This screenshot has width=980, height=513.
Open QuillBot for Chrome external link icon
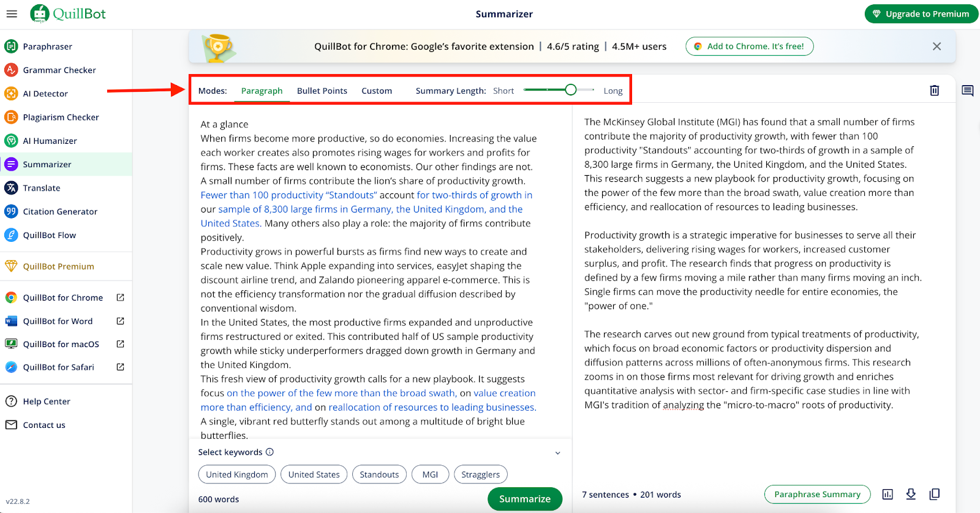coord(120,298)
